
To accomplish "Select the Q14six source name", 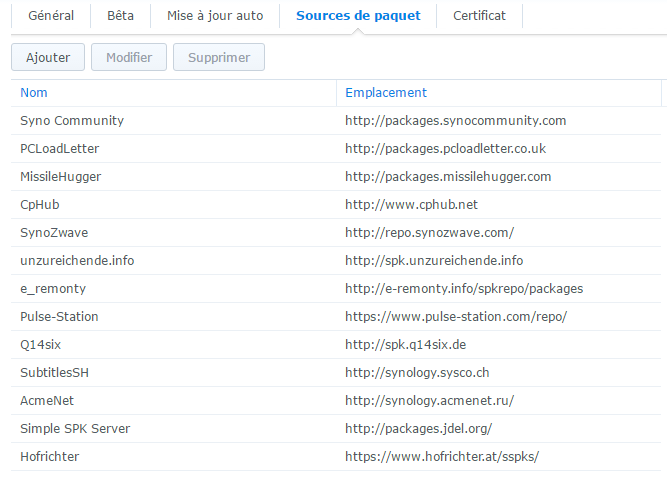I will (x=41, y=345).
